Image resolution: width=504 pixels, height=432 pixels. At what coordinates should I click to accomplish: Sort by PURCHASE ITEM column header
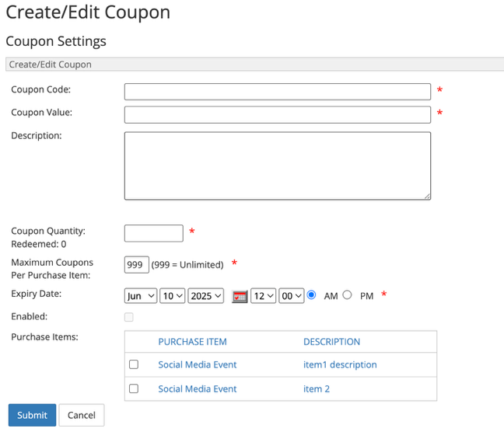pyautogui.click(x=192, y=342)
